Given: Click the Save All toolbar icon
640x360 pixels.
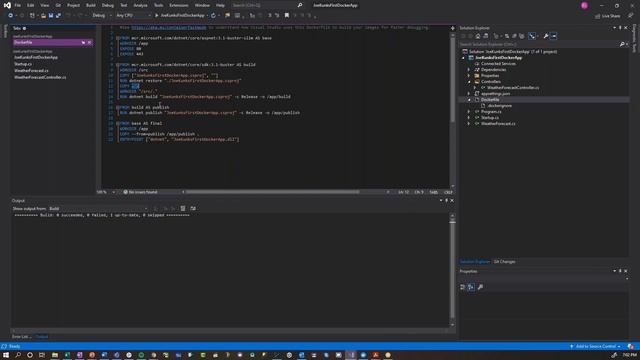Looking at the screenshot, I should (x=58, y=16).
